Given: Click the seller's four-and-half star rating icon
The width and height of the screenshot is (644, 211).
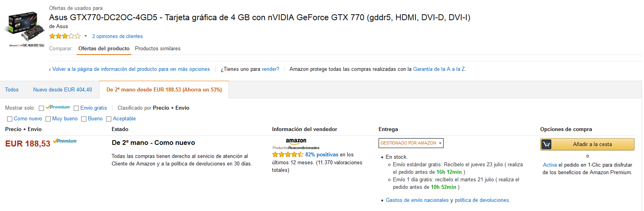Looking at the screenshot, I should pyautogui.click(x=288, y=154).
